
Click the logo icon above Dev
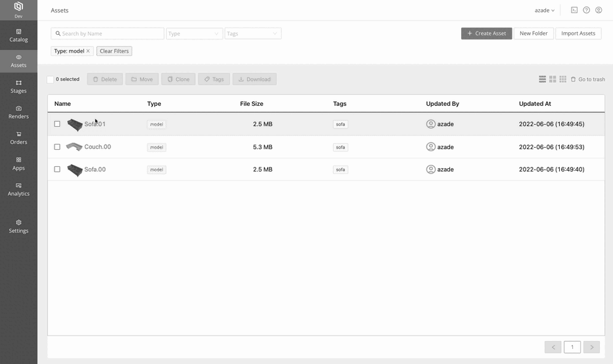pyautogui.click(x=18, y=7)
